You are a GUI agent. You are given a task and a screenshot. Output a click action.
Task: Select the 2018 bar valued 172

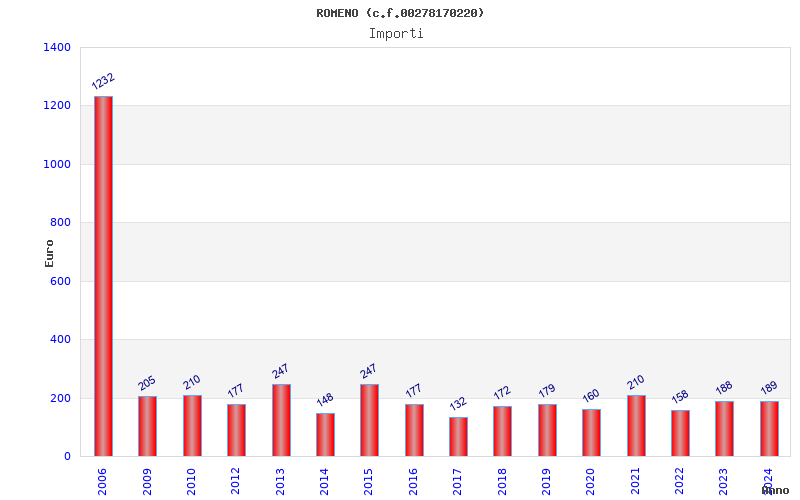pos(503,431)
